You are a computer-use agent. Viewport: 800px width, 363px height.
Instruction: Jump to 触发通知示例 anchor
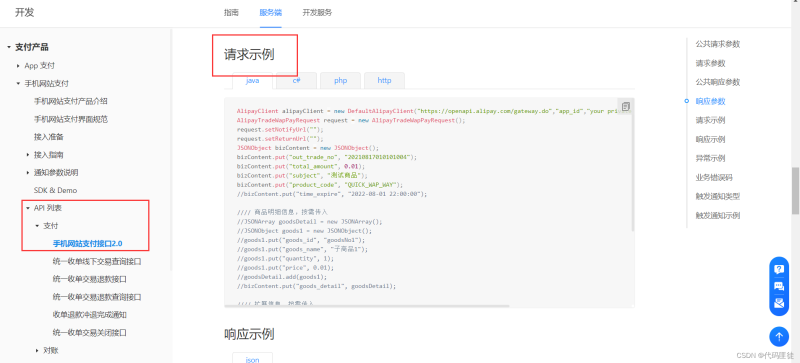click(717, 215)
